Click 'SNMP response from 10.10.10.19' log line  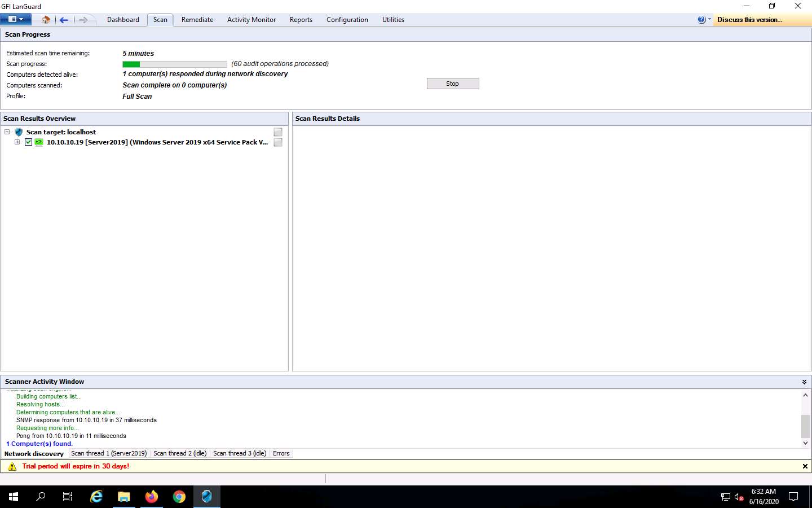pyautogui.click(x=86, y=420)
